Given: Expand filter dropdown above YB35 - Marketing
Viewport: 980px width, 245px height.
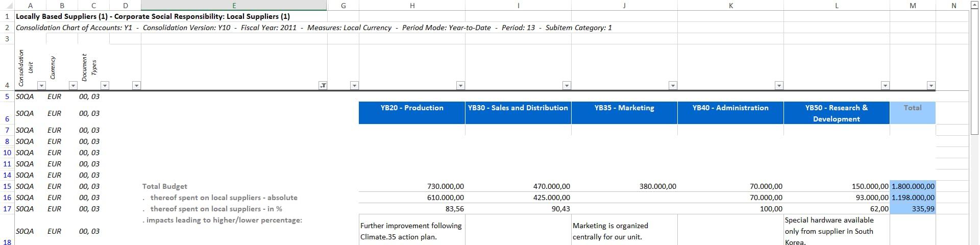Looking at the screenshot, I should tap(673, 85).
